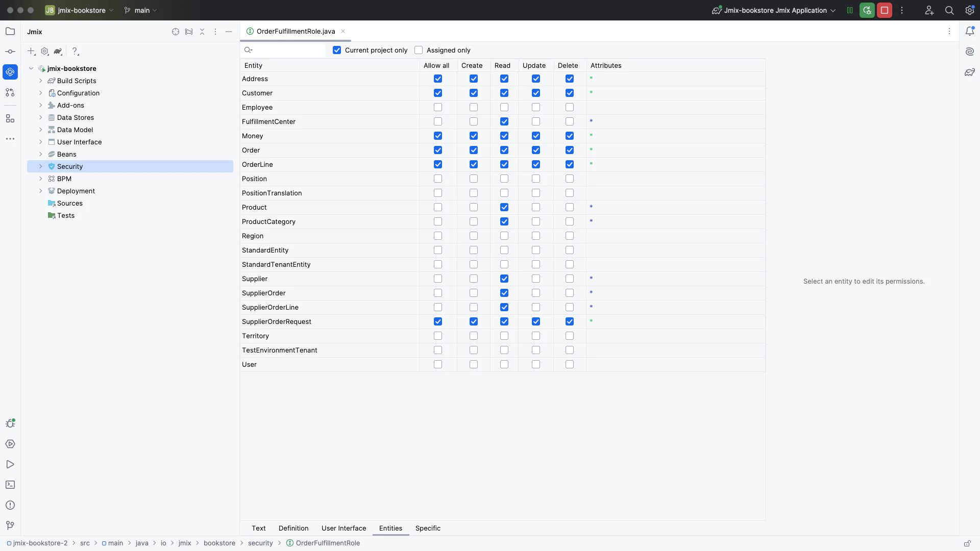Click the Structure icon in the sidebar
The height and width of the screenshot is (551, 980).
click(10, 118)
